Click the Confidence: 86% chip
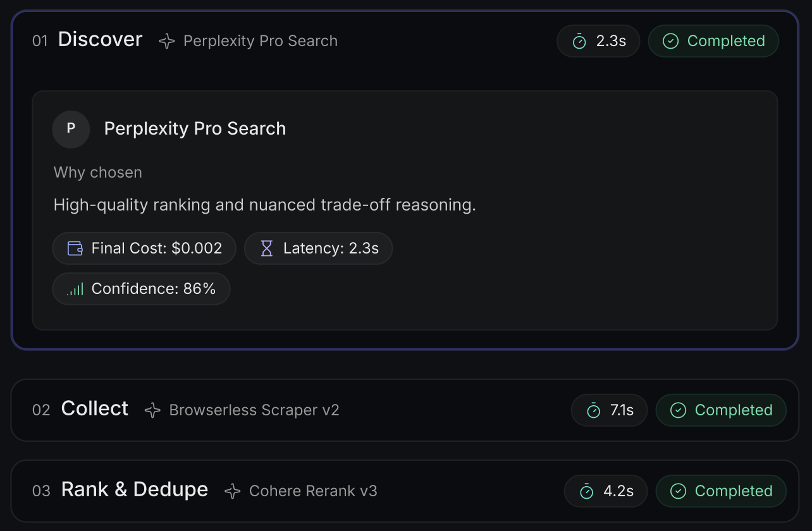 (141, 290)
